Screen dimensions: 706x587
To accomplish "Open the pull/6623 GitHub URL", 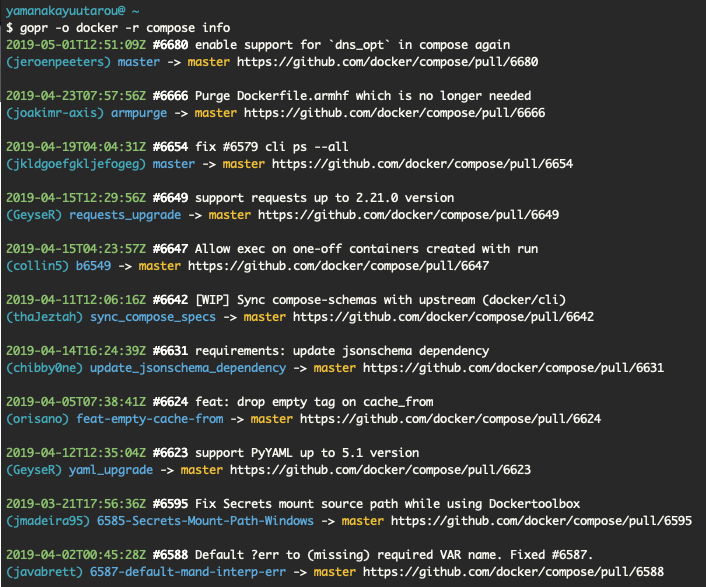I will (x=380, y=470).
